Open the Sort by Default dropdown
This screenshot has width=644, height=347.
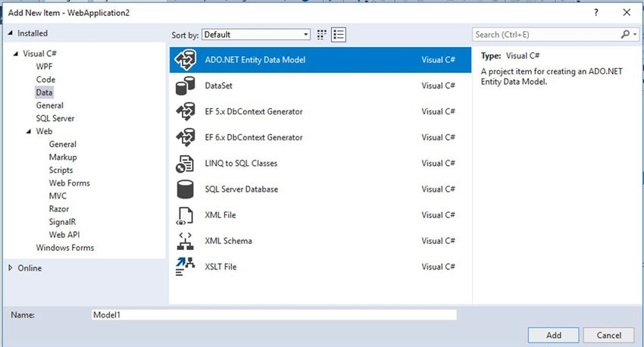[x=256, y=35]
